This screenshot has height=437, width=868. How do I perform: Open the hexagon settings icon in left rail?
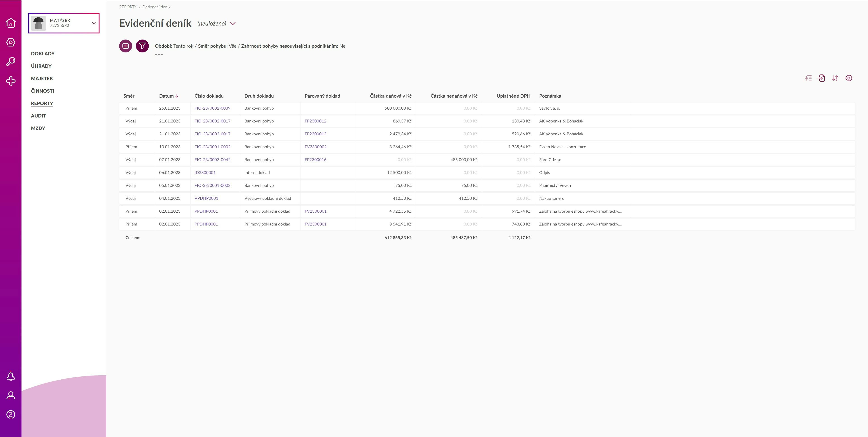(x=11, y=42)
